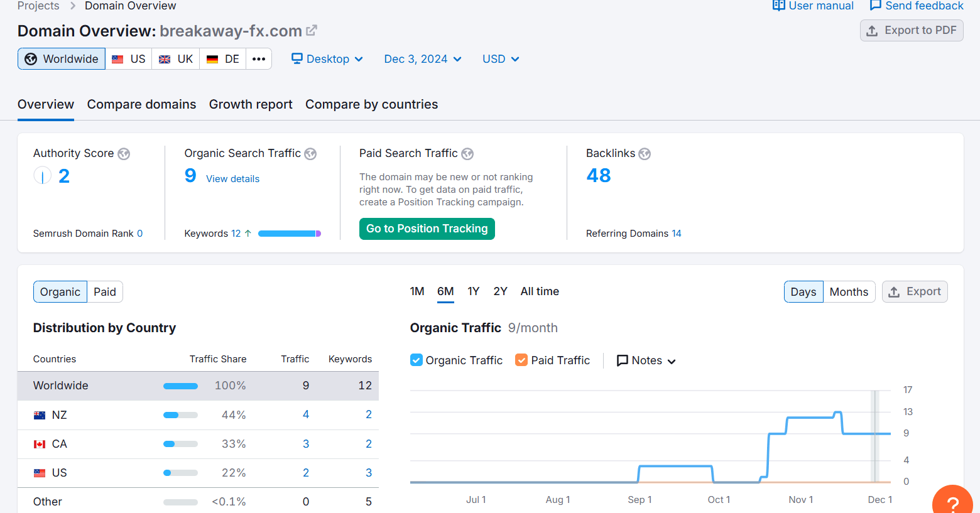Viewport: 980px width, 513px height.
Task: Select the 1Y time range
Action: click(474, 291)
